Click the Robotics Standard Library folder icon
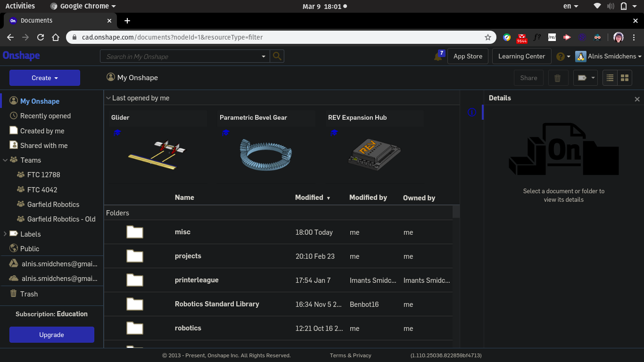644x362 pixels. (135, 304)
